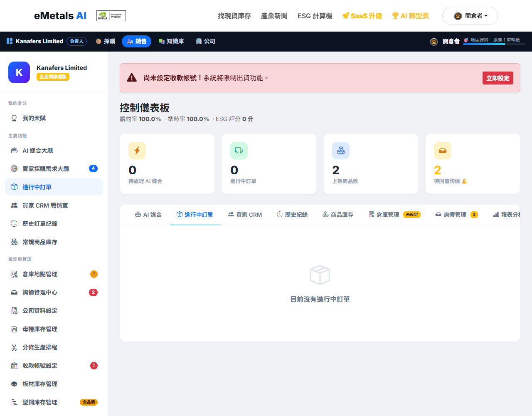The height and width of the screenshot is (416, 532).
Task: Click the target icon beside 買家採購需求大廳
Action: 14,169
